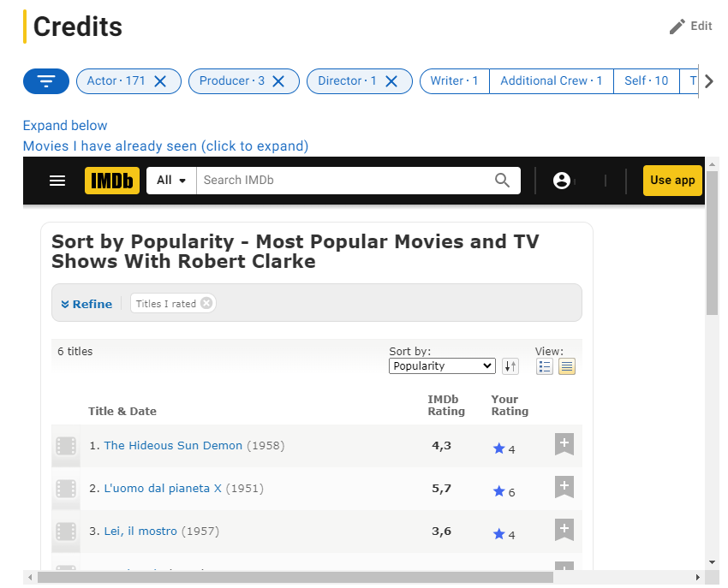Click film thumbnail for The Hideous Sun Demon

click(66, 446)
